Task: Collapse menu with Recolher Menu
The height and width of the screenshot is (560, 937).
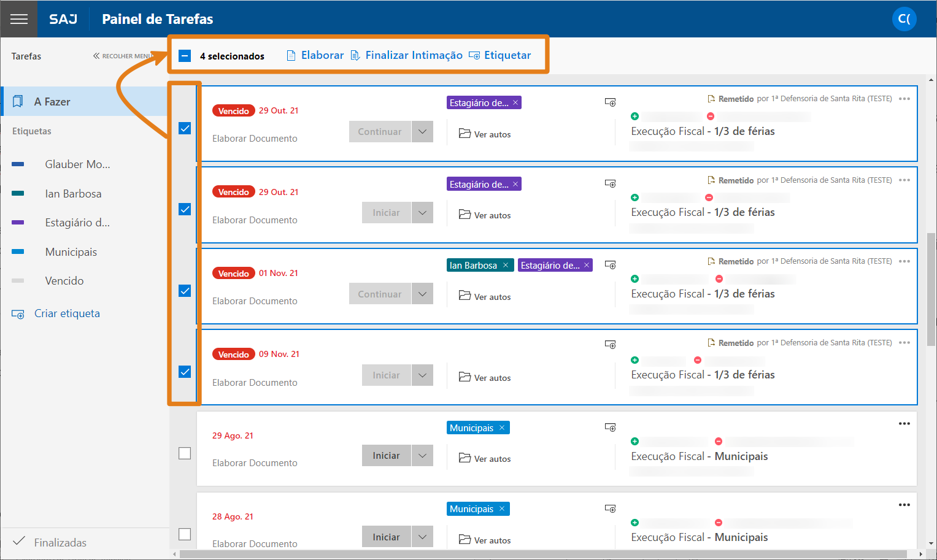Action: click(122, 56)
